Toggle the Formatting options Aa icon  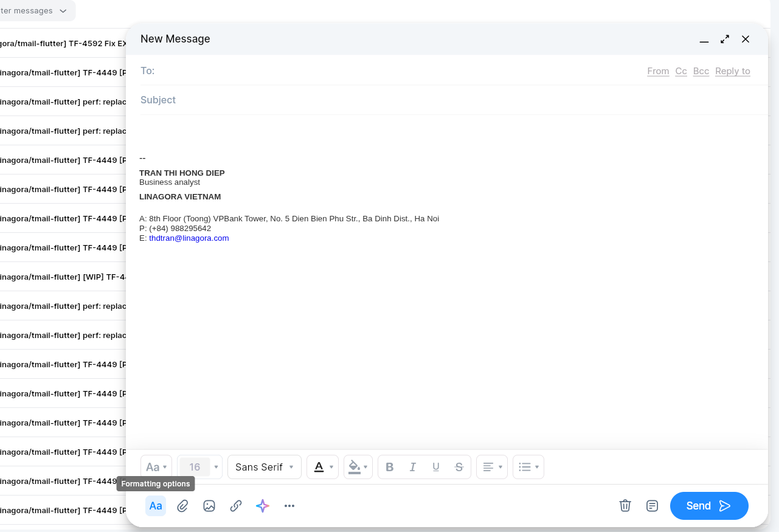click(x=156, y=506)
